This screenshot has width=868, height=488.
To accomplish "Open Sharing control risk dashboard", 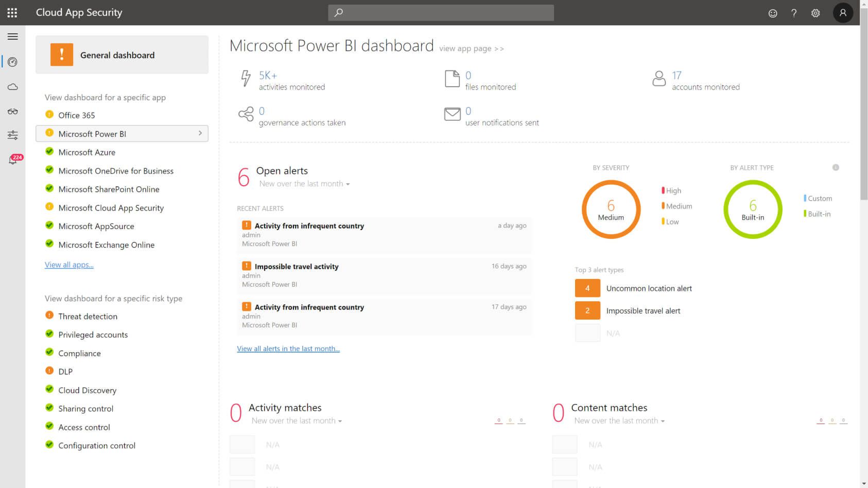I will pyautogui.click(x=86, y=409).
